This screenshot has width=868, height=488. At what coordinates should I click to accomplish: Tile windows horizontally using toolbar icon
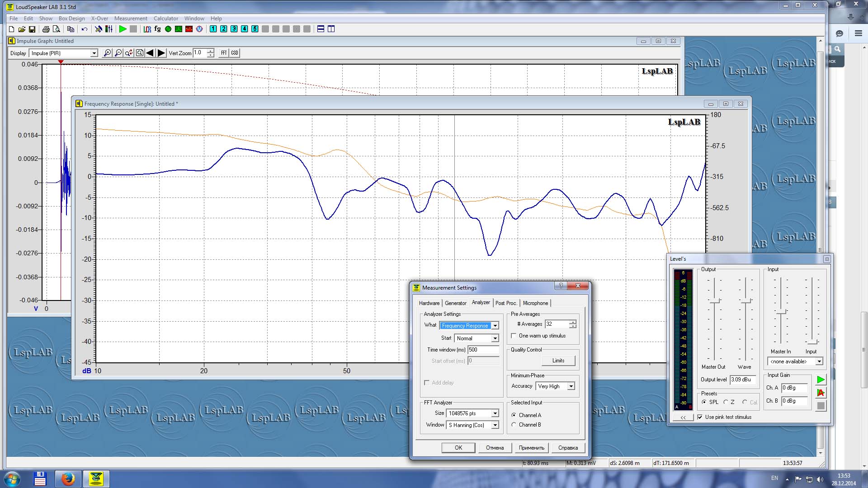click(321, 29)
